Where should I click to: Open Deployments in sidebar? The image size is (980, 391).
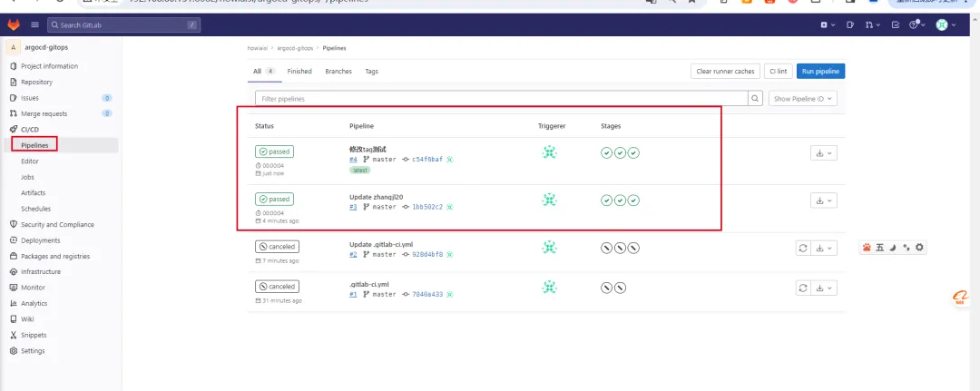pos(41,240)
